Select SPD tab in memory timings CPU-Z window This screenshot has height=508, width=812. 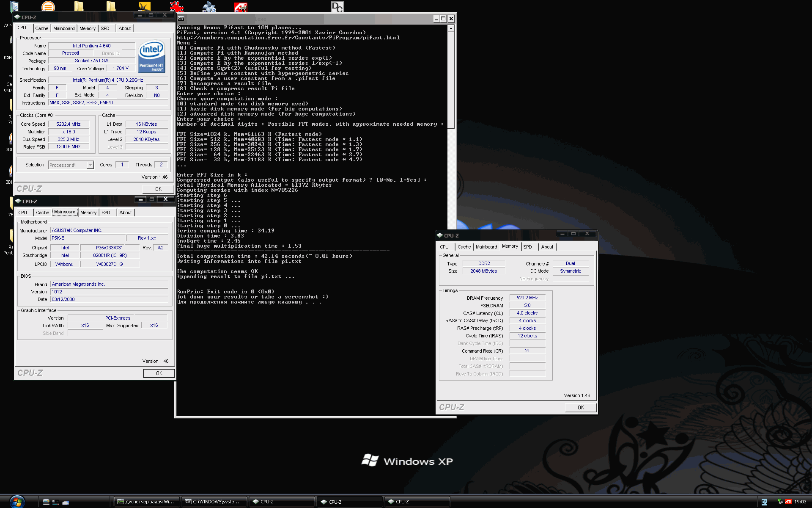coord(528,247)
